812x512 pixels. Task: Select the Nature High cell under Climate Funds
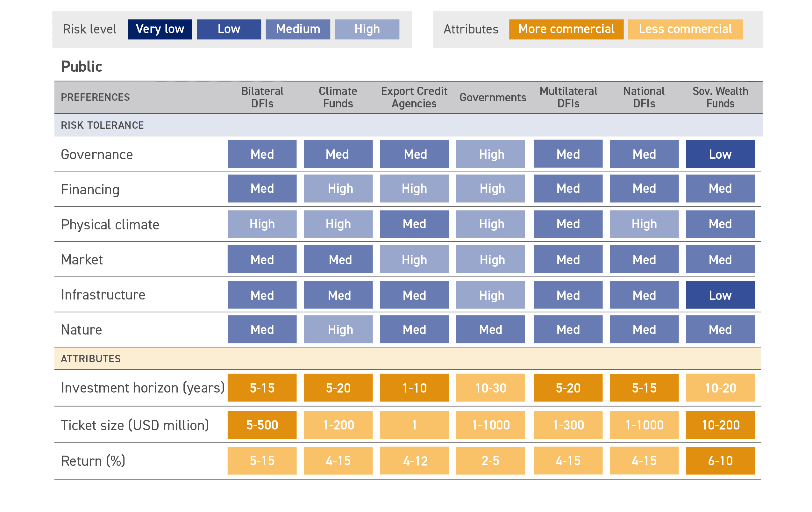(338, 329)
